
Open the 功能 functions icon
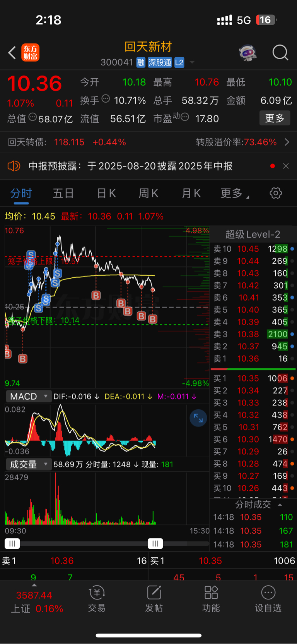point(211,599)
